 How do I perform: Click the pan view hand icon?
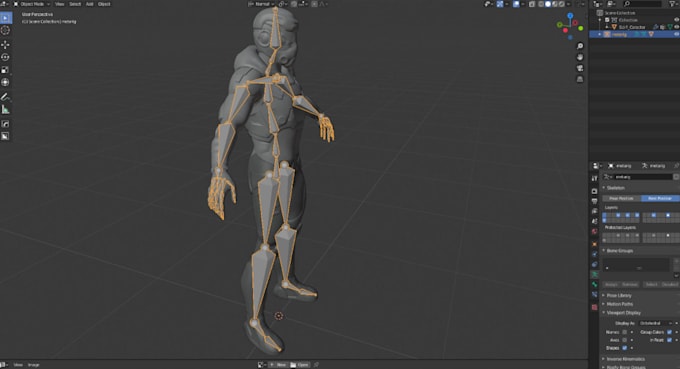tap(580, 57)
